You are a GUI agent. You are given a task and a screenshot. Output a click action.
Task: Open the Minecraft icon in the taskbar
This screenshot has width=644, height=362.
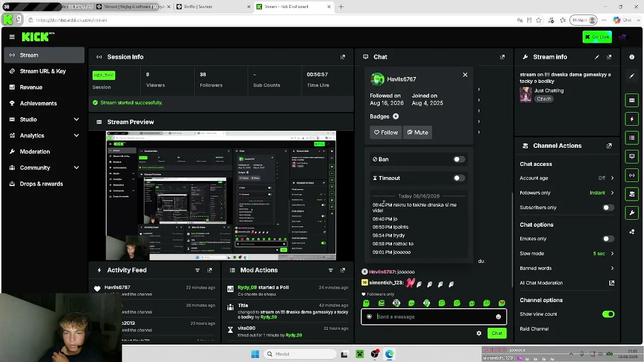[360, 354]
